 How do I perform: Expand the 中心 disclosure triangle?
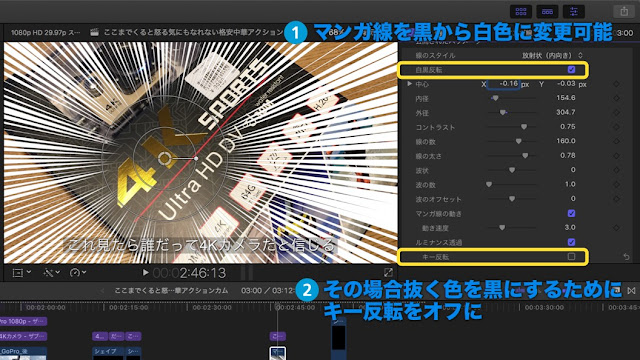[x=409, y=84]
